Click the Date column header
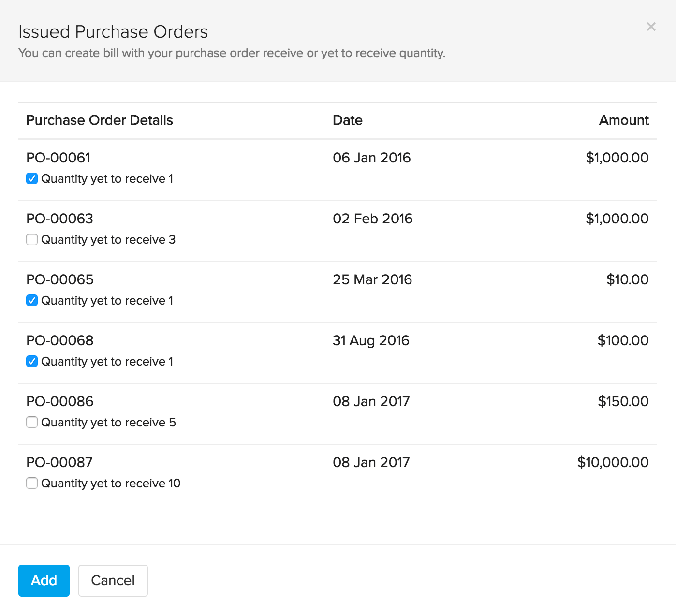The image size is (676, 616). [347, 120]
